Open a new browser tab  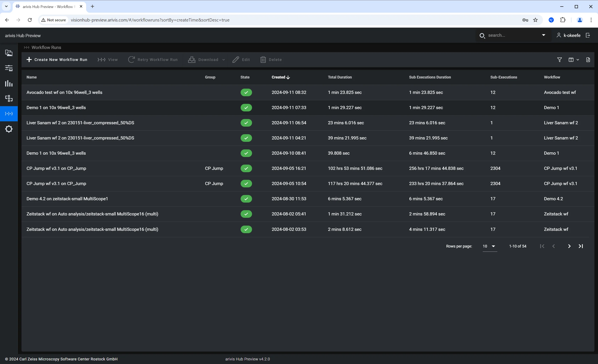click(92, 7)
